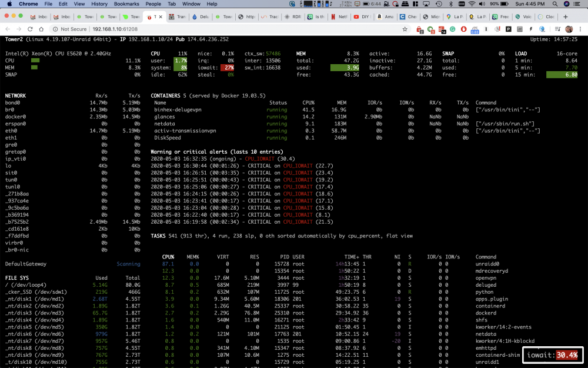Click the netdata container row name
588x368 pixels.
[x=165, y=124]
